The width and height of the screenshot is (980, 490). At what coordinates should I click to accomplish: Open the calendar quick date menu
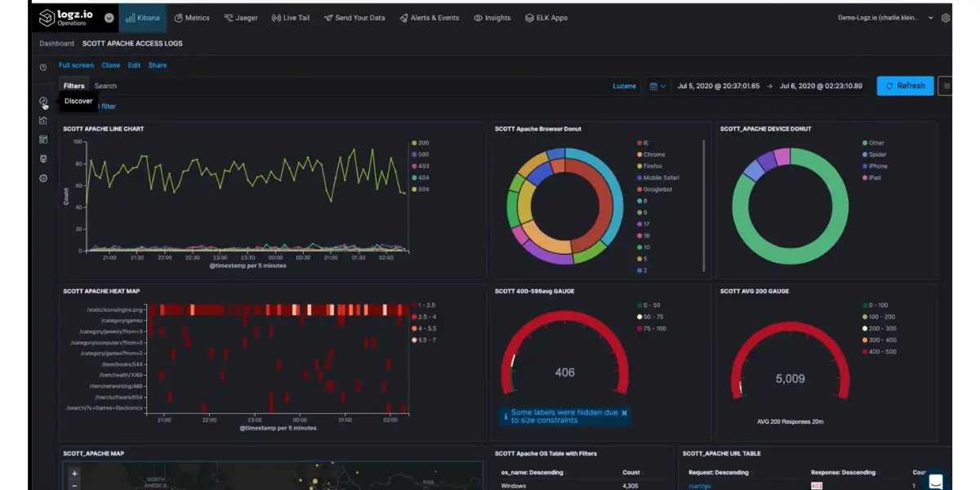coord(657,86)
